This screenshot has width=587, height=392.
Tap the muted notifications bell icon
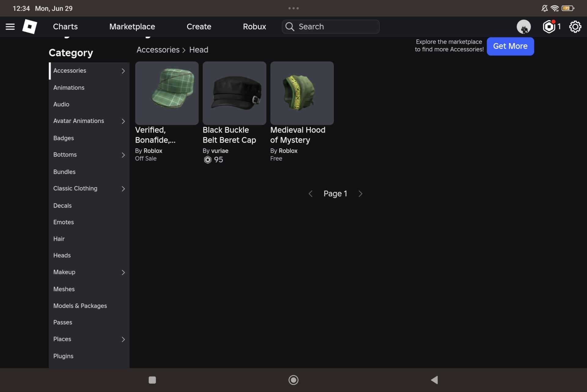pyautogui.click(x=545, y=8)
